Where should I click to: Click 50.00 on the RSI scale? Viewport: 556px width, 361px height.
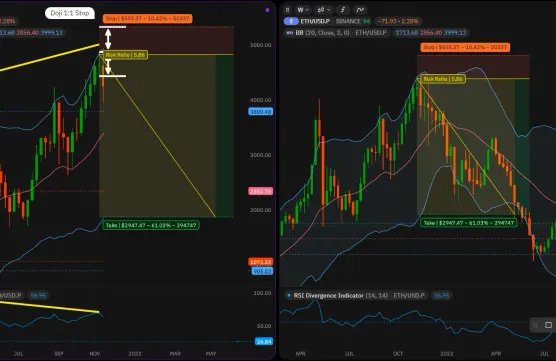click(263, 326)
